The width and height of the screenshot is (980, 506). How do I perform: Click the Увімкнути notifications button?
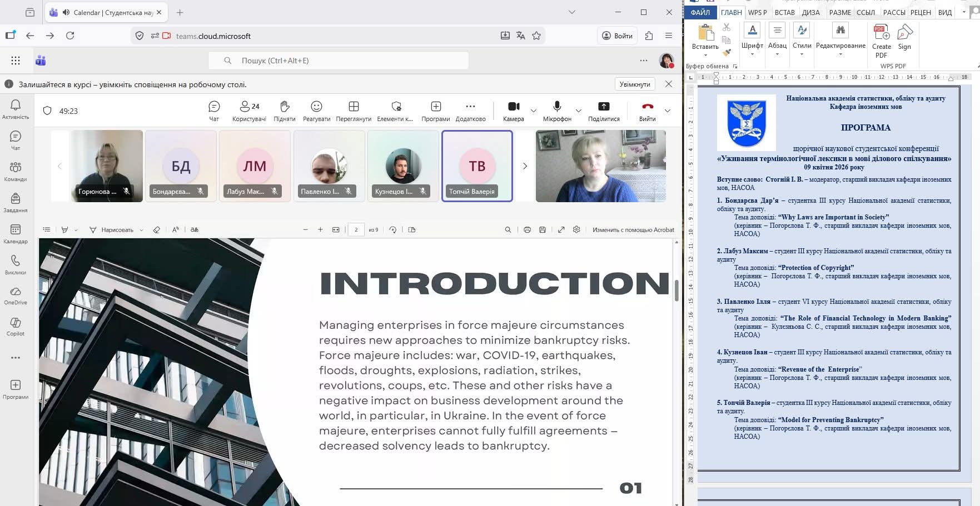634,84
